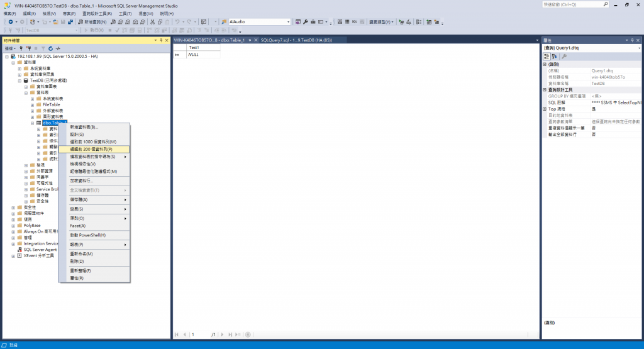Screen dimensions: 644x349
Task: Click the wrench Properties icon in main toolbar
Action: point(306,22)
